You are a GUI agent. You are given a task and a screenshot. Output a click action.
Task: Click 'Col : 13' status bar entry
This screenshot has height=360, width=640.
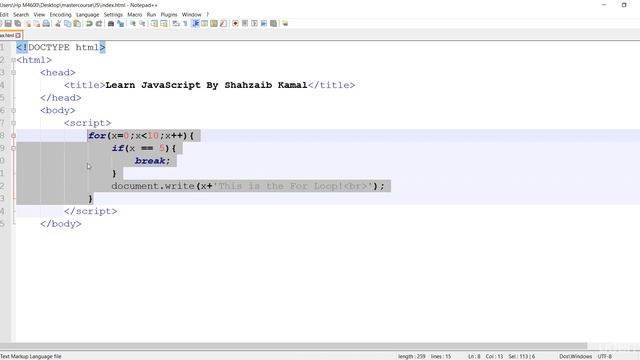click(x=494, y=356)
